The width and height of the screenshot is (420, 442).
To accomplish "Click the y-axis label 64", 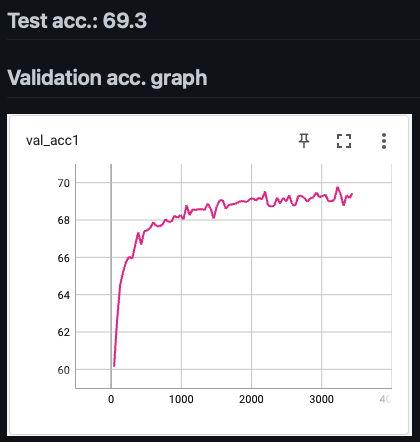I will click(x=63, y=295).
